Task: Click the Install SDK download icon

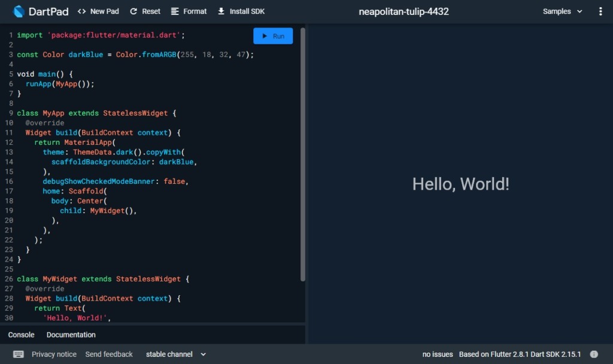Action: 221,11
